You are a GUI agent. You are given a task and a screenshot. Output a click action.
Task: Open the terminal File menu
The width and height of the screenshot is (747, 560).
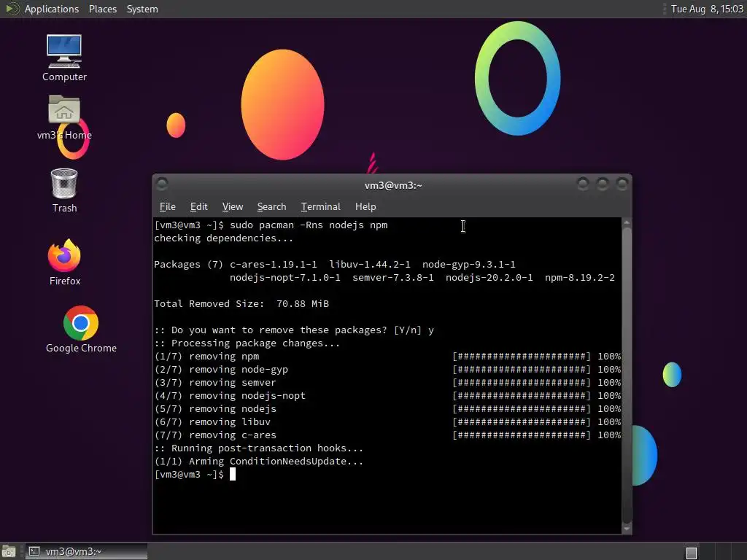pos(167,206)
